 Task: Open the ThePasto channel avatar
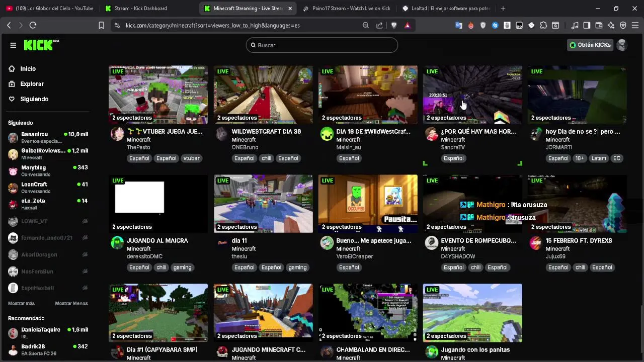(117, 134)
